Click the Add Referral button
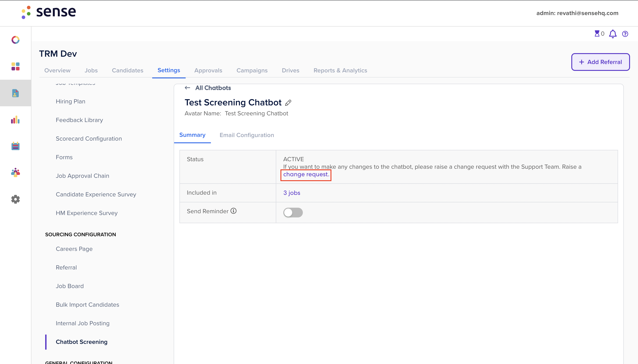The height and width of the screenshot is (364, 638). [x=601, y=62]
